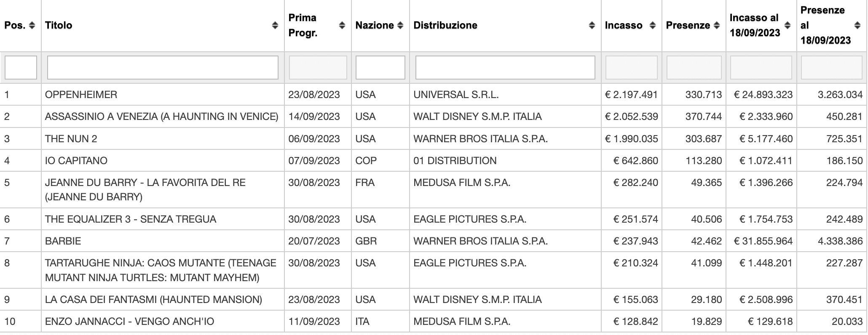Click the Nazione filter box
The width and height of the screenshot is (868, 335).
click(x=380, y=67)
